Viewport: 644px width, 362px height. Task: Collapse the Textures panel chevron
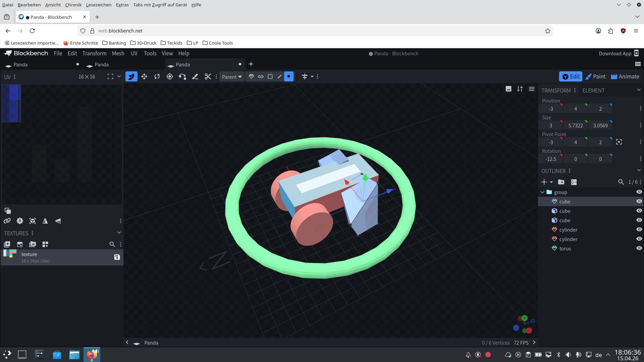click(x=119, y=233)
